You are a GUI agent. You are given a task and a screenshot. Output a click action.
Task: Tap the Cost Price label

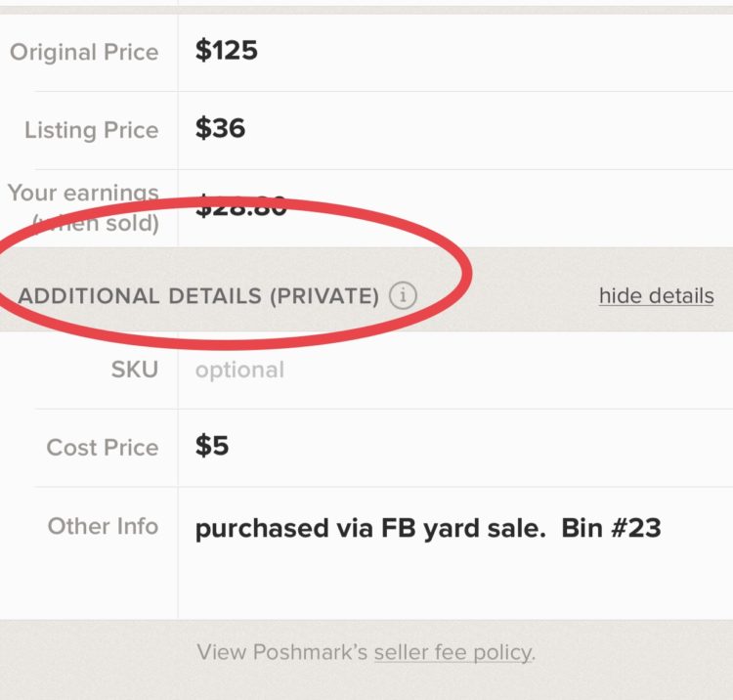click(x=103, y=448)
